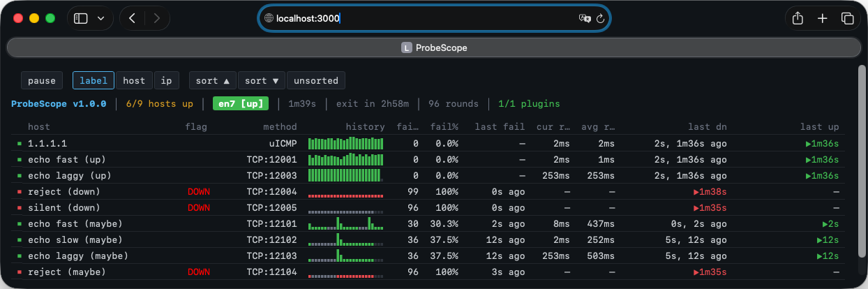Click the 96 rounds counter
This screenshot has height=289, width=868.
click(x=454, y=104)
